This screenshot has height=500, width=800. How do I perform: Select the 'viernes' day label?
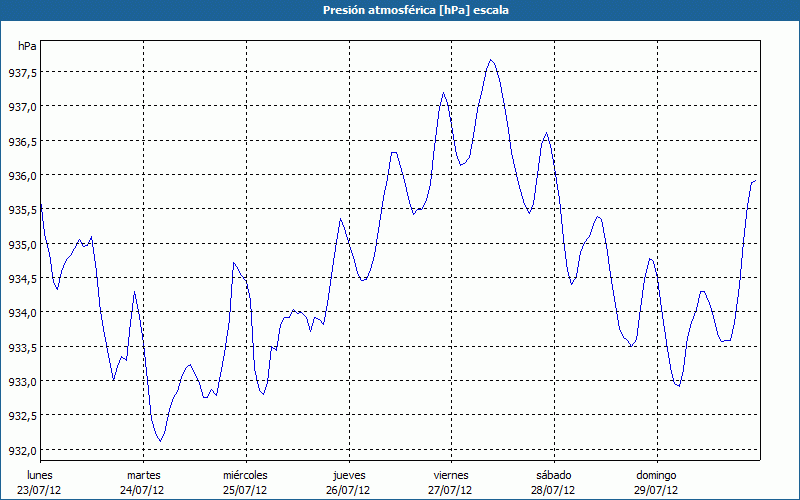[x=450, y=474]
